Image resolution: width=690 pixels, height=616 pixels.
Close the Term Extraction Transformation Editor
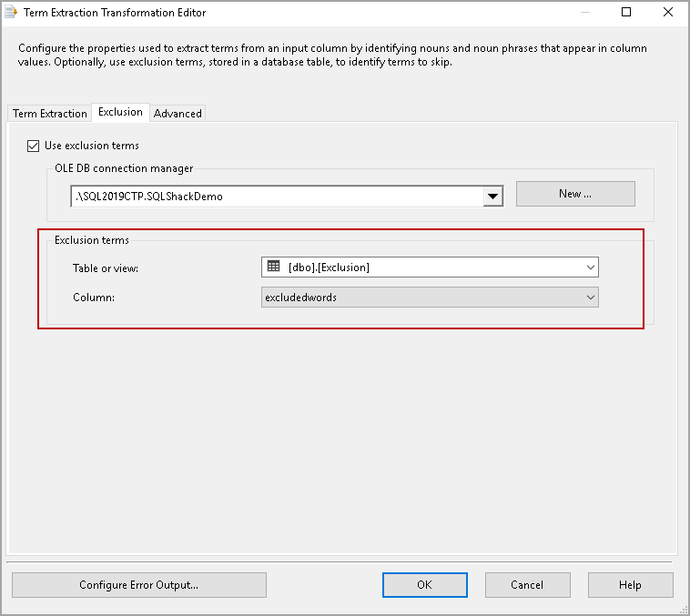(x=668, y=13)
